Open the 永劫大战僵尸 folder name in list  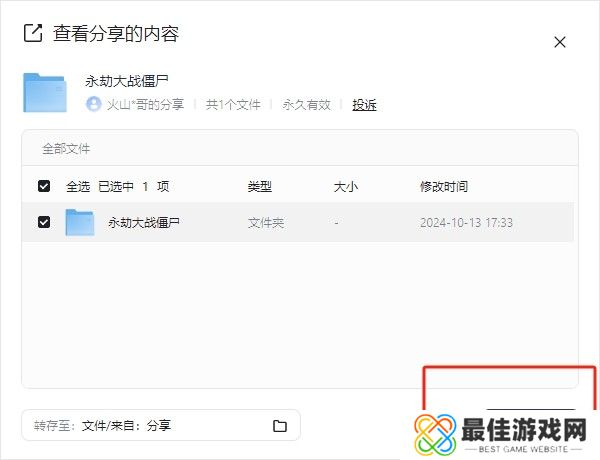coord(144,222)
